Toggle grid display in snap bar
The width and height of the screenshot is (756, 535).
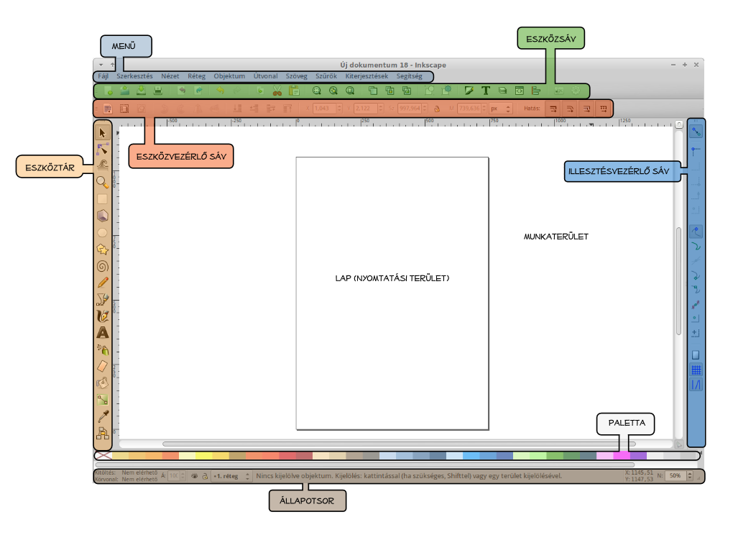click(696, 370)
